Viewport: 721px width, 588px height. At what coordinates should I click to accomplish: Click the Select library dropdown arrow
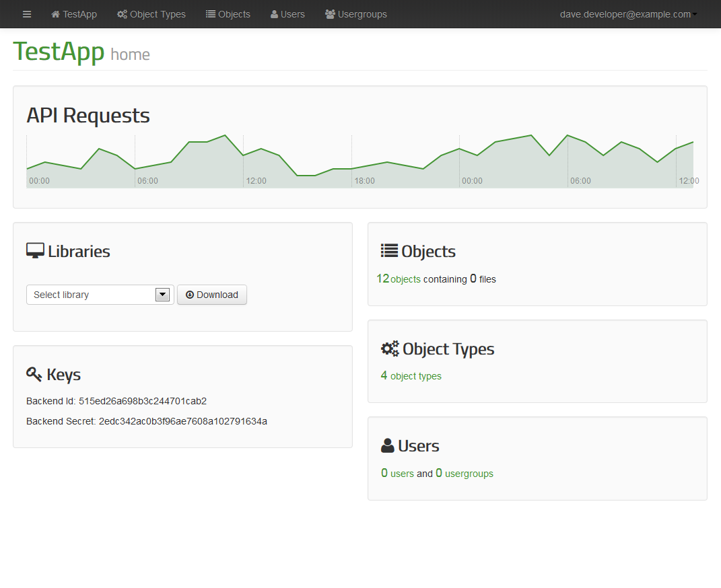pyautogui.click(x=162, y=295)
